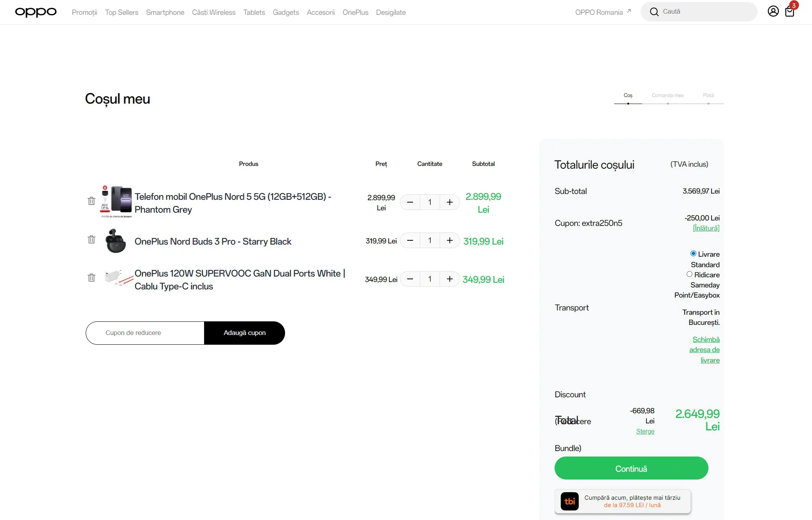The image size is (812, 520).
Task: Click the sub-total value 3.569,97 Lei
Action: pyautogui.click(x=701, y=191)
